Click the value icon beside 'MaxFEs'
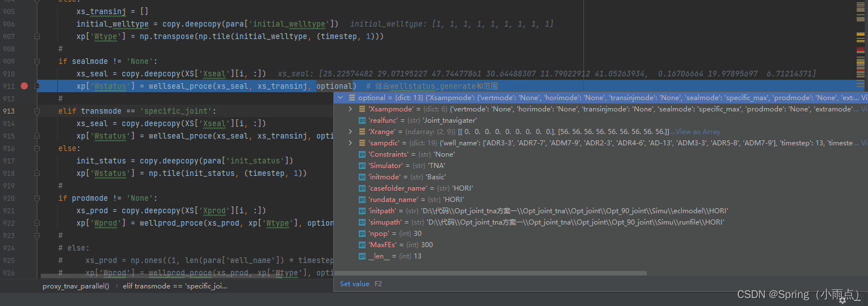Viewport: 868px width, 306px height. (x=362, y=245)
